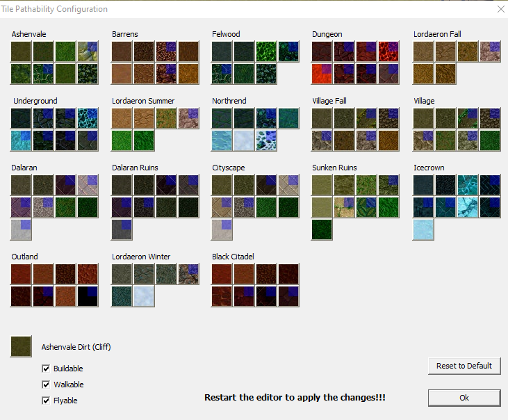Select Ashenvale dark leaves tile, last in bottom row

pos(88,74)
